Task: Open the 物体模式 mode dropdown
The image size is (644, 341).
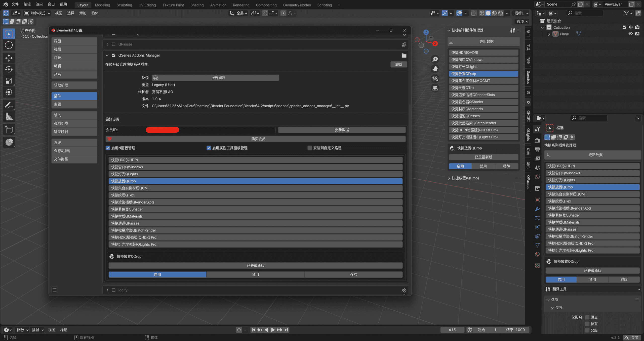Action: point(37,13)
